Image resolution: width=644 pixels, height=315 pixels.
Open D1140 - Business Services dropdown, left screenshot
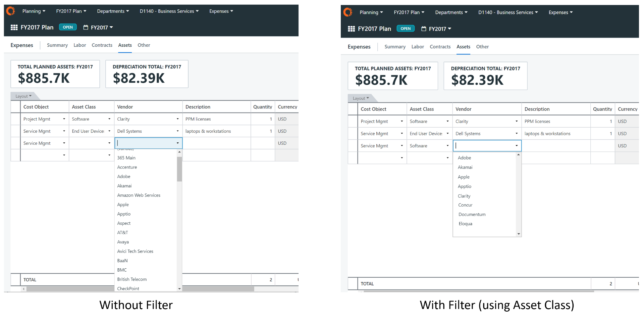(169, 11)
